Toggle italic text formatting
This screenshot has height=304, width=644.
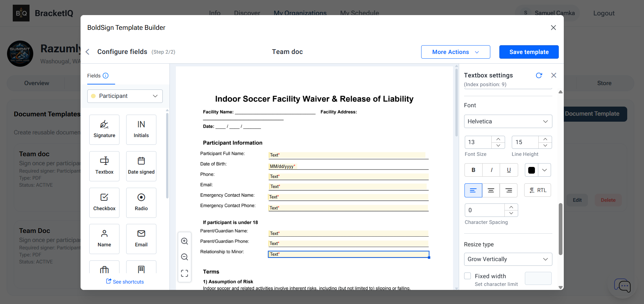(x=491, y=170)
